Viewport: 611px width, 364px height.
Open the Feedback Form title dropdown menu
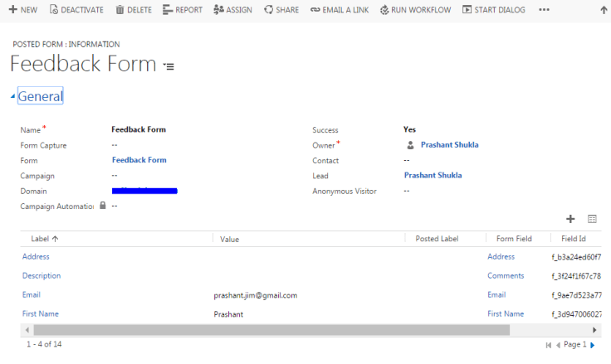tap(169, 66)
